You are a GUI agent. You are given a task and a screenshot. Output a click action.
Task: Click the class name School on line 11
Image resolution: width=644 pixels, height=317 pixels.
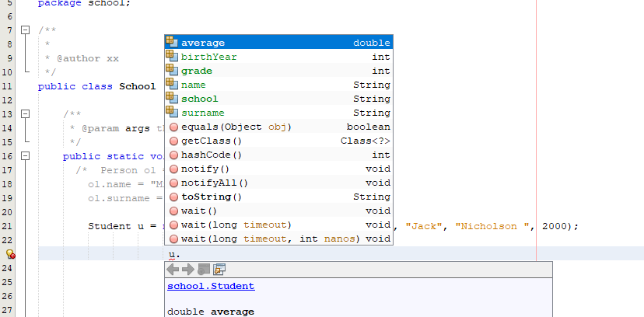pos(138,86)
